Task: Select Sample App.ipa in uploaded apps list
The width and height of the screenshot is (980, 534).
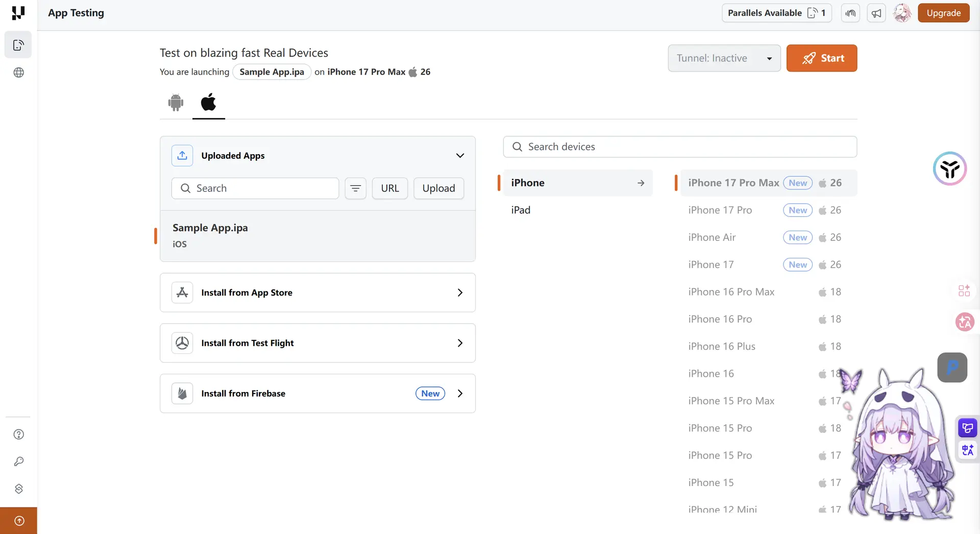Action: [317, 236]
